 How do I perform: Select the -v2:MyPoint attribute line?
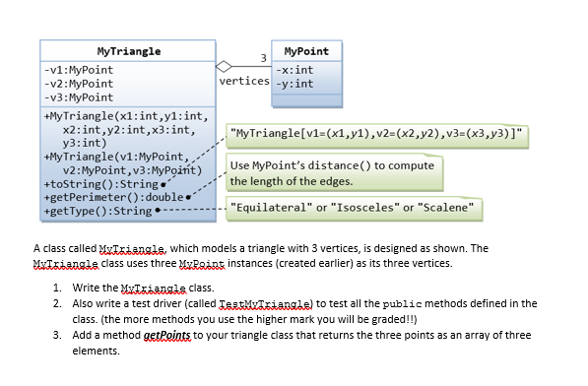click(79, 84)
